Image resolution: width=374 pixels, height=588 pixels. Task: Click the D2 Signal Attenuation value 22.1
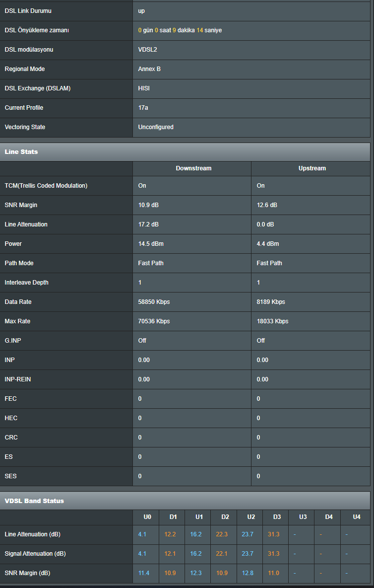pos(222,554)
